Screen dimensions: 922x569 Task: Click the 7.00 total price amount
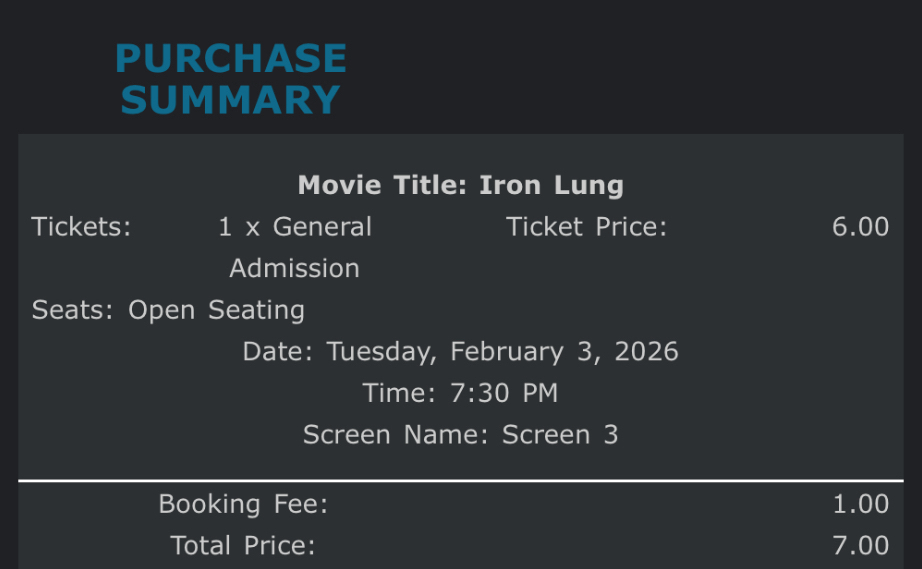[x=860, y=546]
